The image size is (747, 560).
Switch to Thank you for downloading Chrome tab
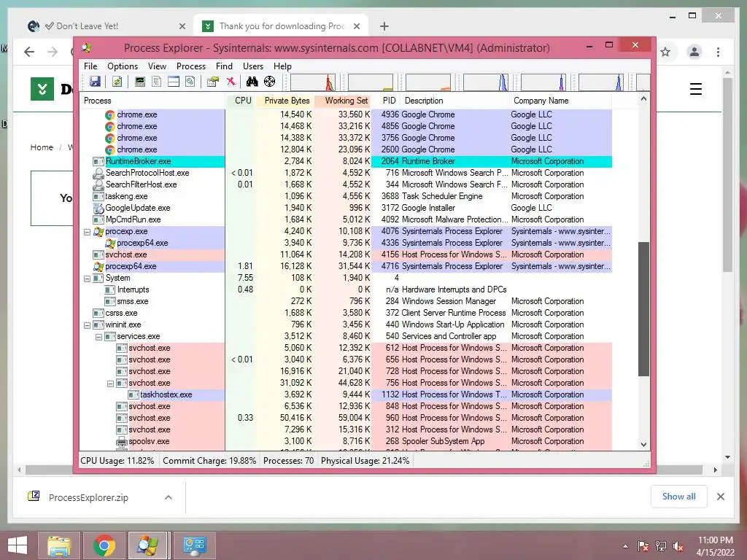281,26
